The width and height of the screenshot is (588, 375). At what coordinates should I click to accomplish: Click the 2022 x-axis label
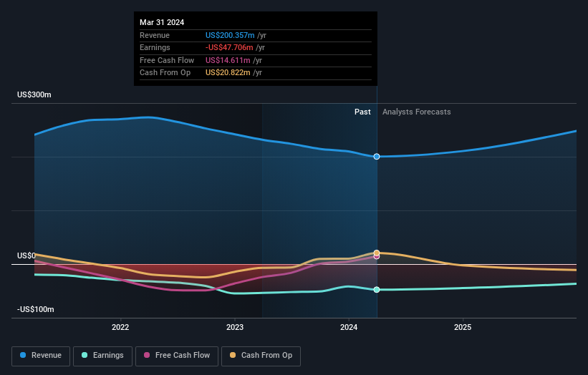click(x=120, y=328)
